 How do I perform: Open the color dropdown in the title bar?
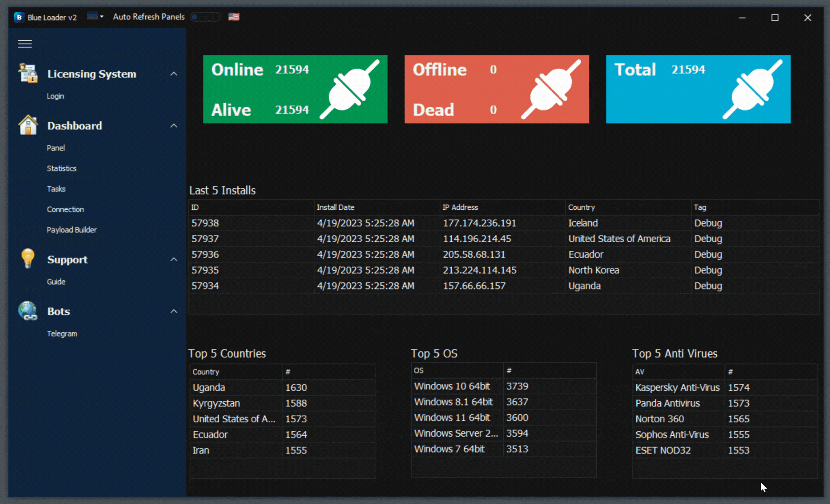95,16
